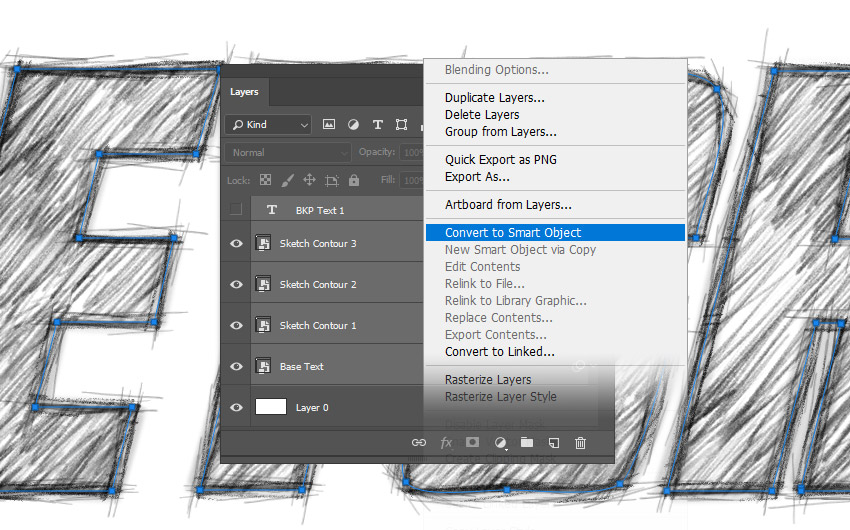
Task: Click the Fill value field
Action: point(411,180)
